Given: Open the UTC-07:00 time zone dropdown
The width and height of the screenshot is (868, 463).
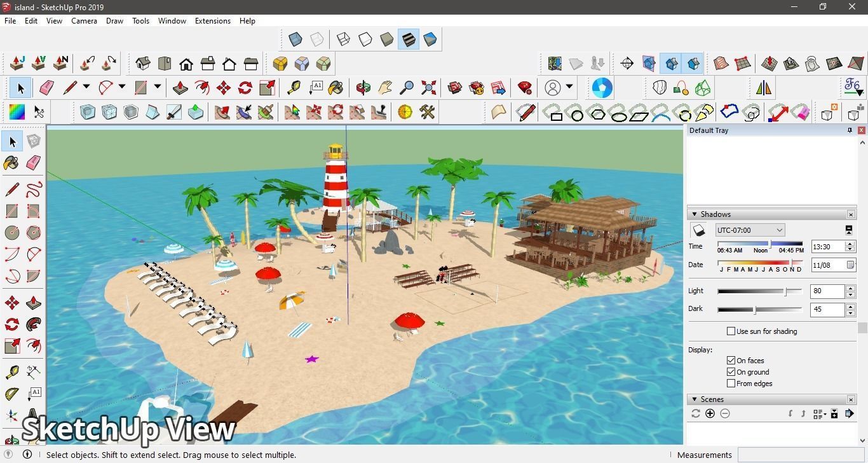Looking at the screenshot, I should coord(750,230).
